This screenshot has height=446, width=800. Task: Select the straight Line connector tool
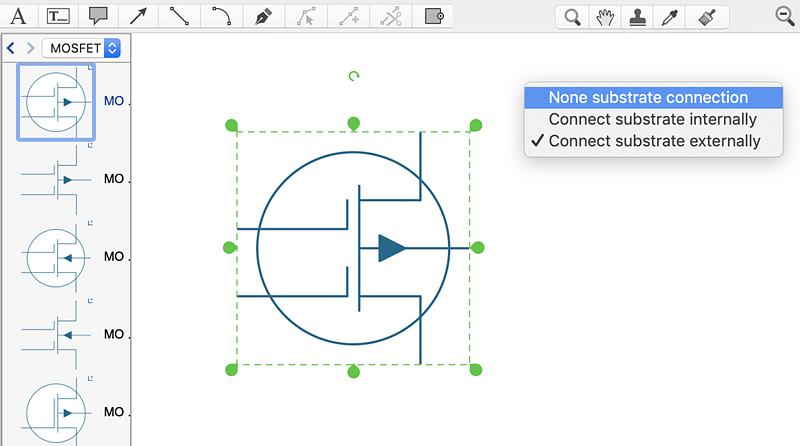click(179, 16)
